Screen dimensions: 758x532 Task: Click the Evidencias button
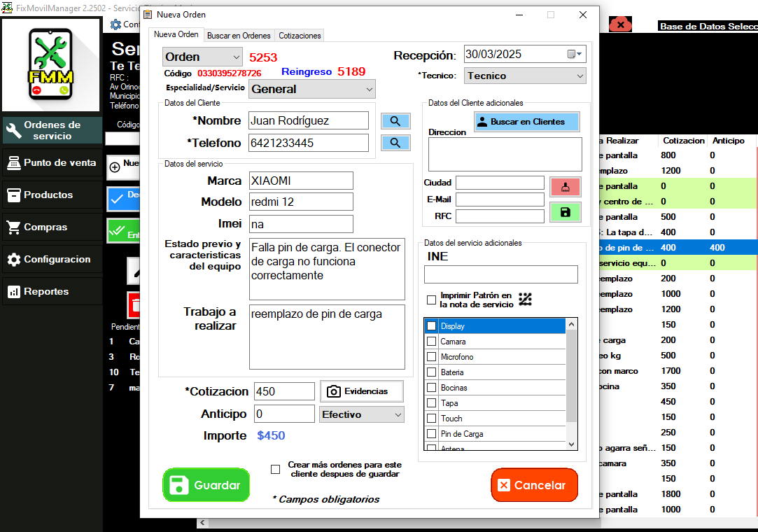click(x=362, y=391)
